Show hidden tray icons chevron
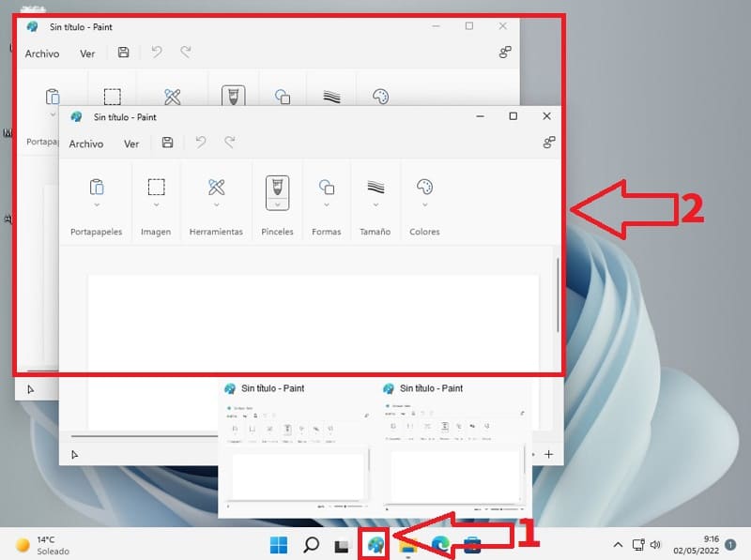The image size is (751, 560). (618, 545)
